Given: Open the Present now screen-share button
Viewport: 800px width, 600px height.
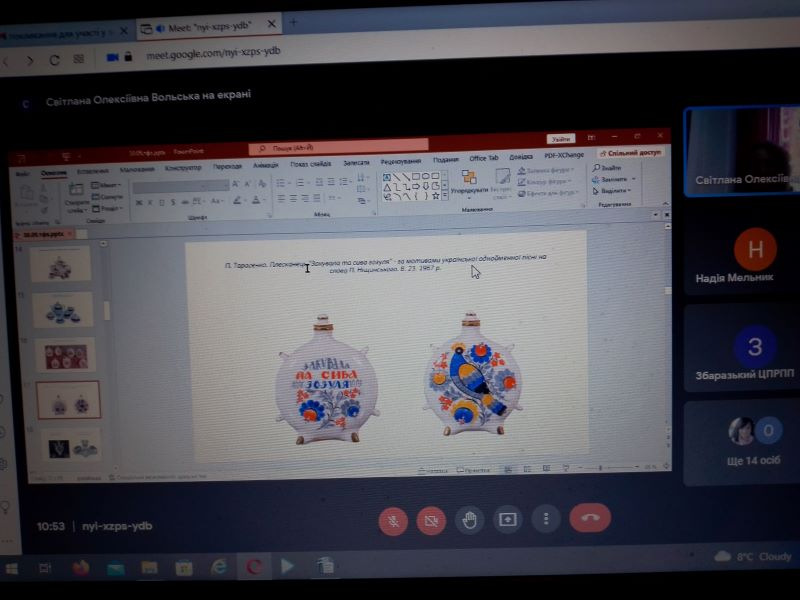Looking at the screenshot, I should tap(508, 519).
